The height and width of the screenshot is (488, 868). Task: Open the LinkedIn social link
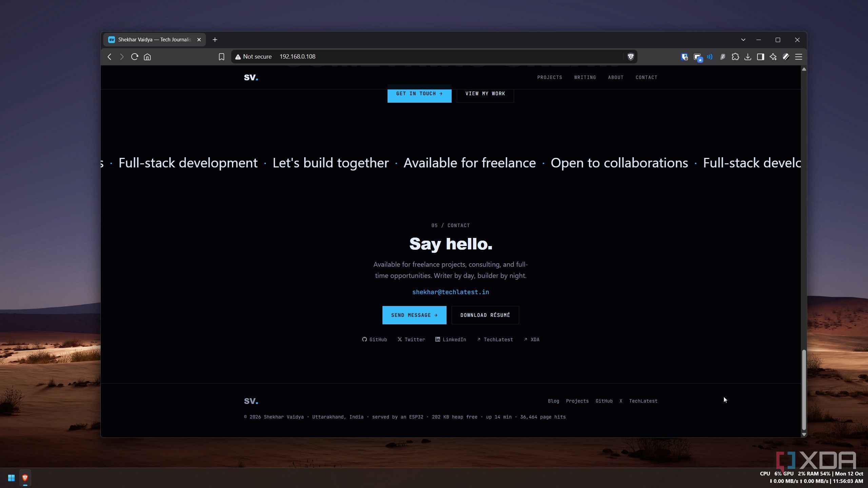pos(451,340)
